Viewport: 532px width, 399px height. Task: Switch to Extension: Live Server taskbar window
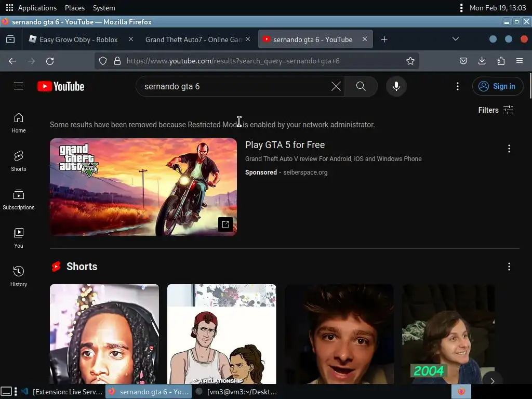(62, 392)
